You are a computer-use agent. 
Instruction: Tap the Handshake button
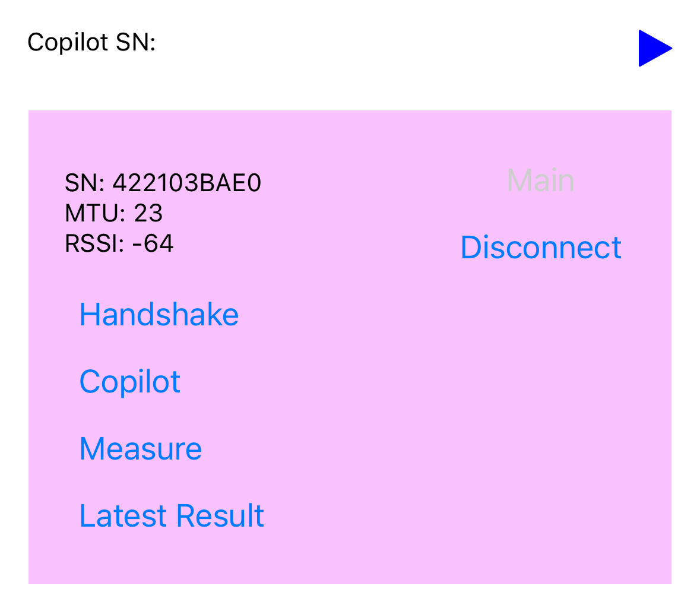click(159, 315)
